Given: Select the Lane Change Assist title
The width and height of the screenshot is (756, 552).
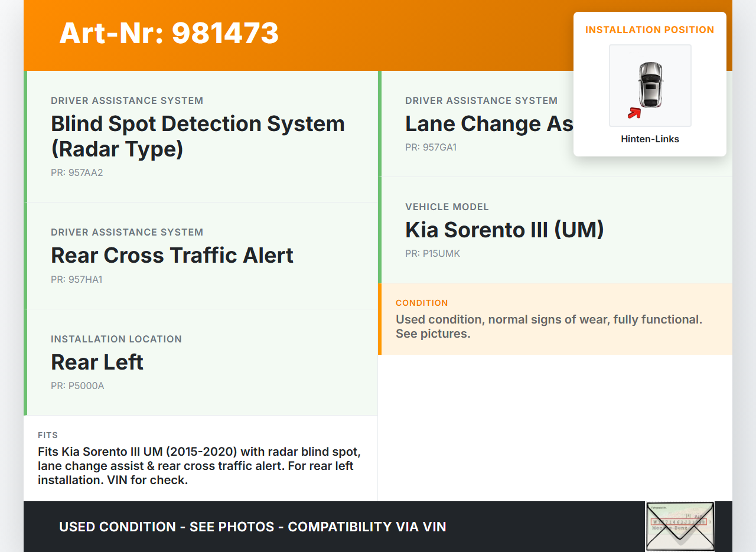Looking at the screenshot, I should point(489,124).
